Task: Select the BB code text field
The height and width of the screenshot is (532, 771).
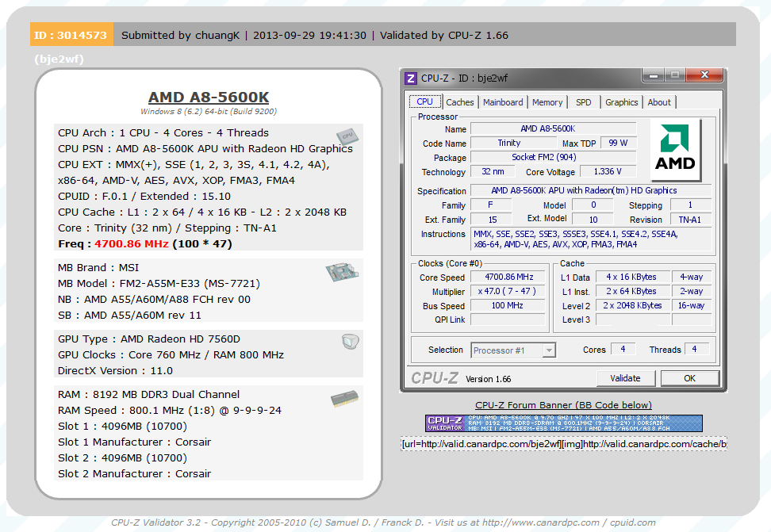Action: (x=563, y=444)
